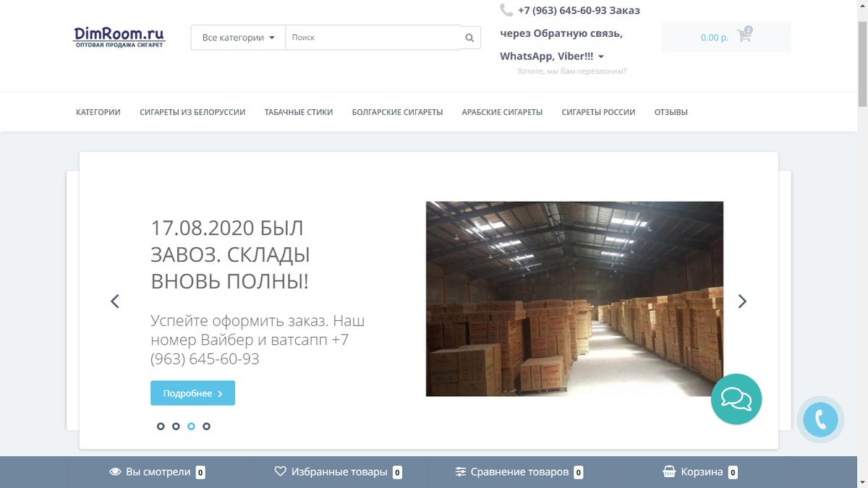Viewport: 868px width, 488px height.
Task: Open СИГАРЕТЫ ИЗ БЕЛОРУССИИ menu item
Action: tap(192, 112)
